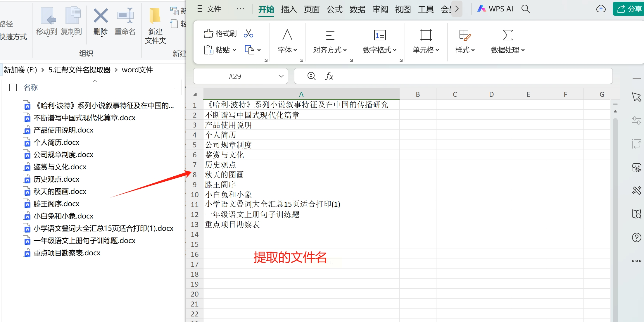Click the Format Painter (格式刷) icon
644x322 pixels.
[x=208, y=34]
